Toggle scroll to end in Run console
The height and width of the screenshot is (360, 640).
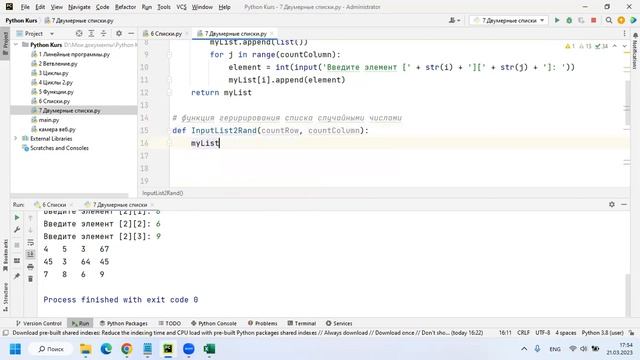pos(31,254)
